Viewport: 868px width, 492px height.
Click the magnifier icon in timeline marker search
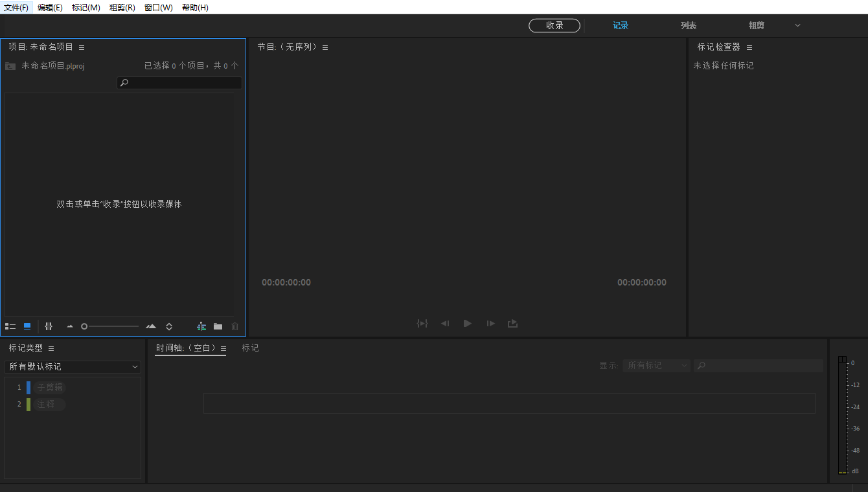click(701, 366)
